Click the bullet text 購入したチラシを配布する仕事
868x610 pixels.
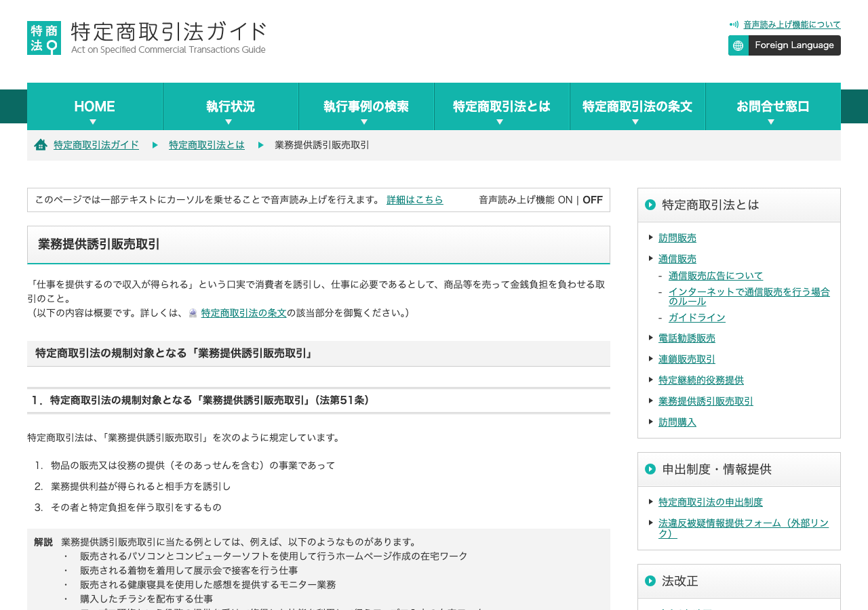coord(146,599)
